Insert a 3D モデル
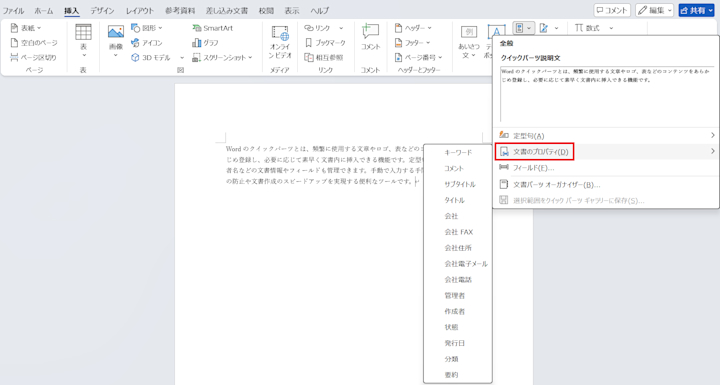Screen dimensions: 720x385 pyautogui.click(x=151, y=57)
